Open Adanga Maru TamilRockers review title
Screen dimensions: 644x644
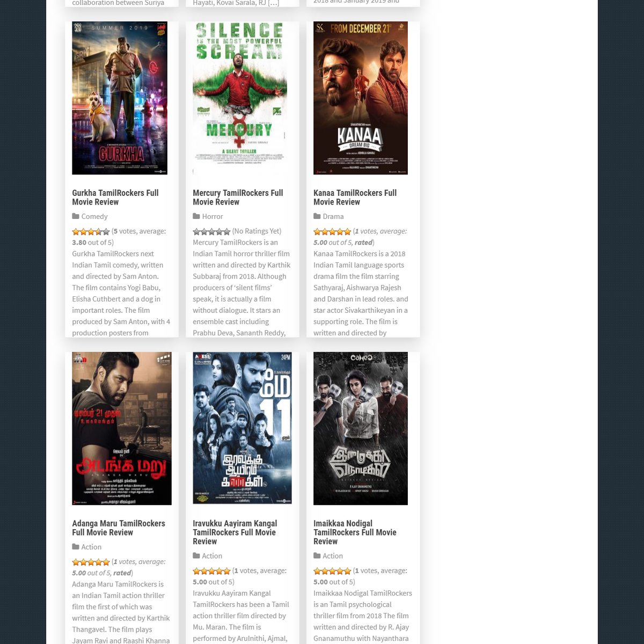[x=119, y=528]
